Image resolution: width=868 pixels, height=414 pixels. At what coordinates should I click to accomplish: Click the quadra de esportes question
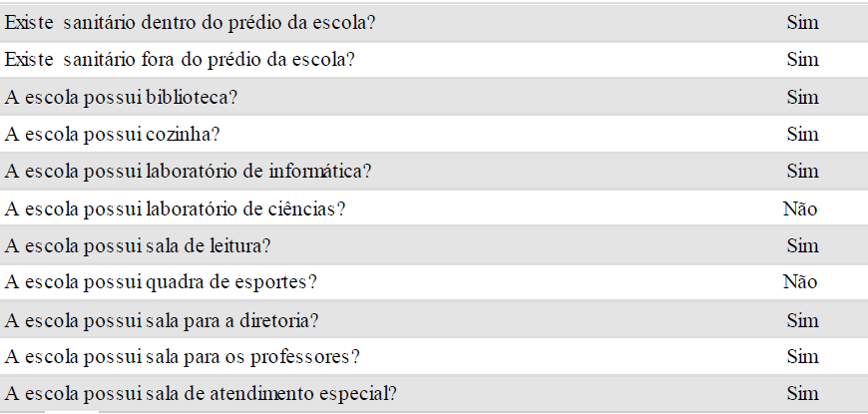pyautogui.click(x=162, y=282)
